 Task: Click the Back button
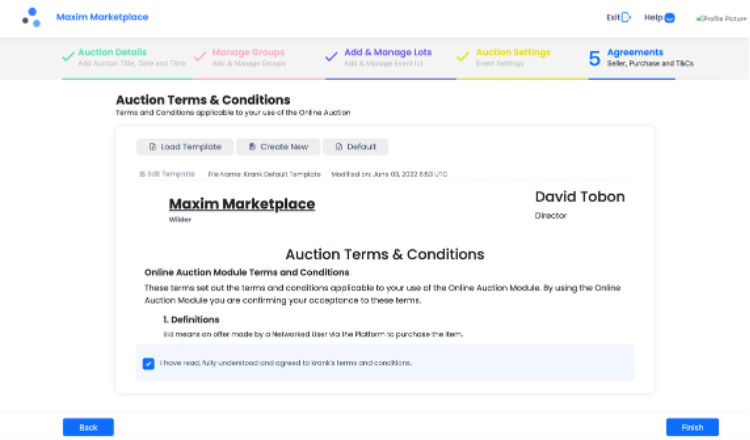coord(88,427)
